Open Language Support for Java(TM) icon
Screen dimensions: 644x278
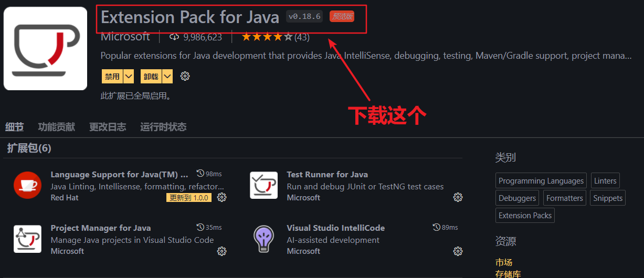27,185
